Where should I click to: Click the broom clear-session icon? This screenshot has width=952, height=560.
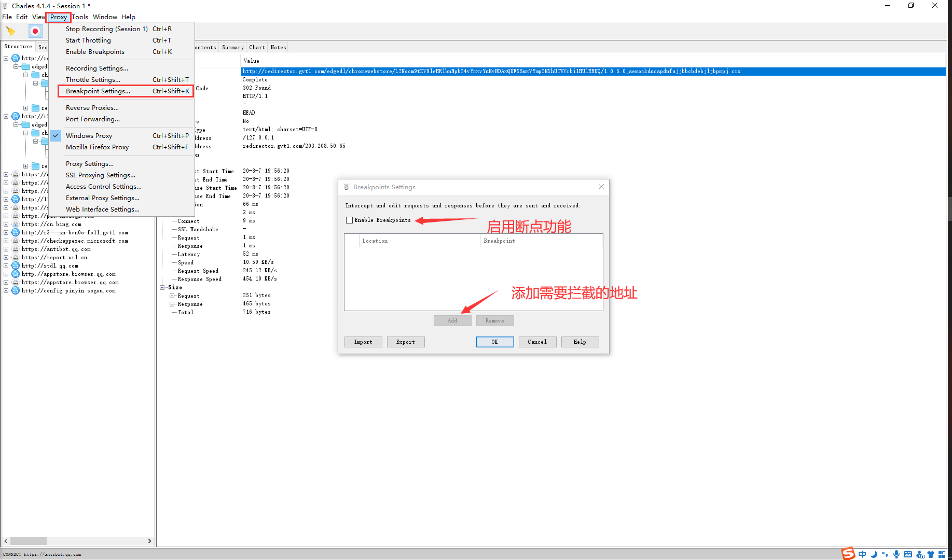pyautogui.click(x=11, y=31)
